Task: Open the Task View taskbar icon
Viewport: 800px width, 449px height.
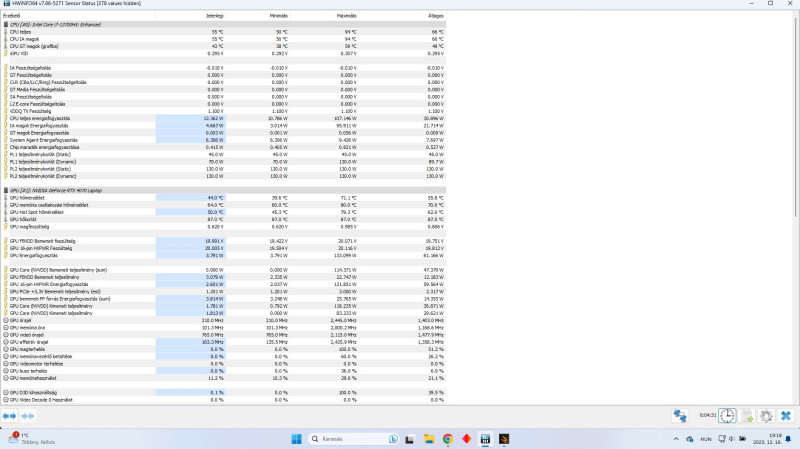Action: [x=410, y=439]
